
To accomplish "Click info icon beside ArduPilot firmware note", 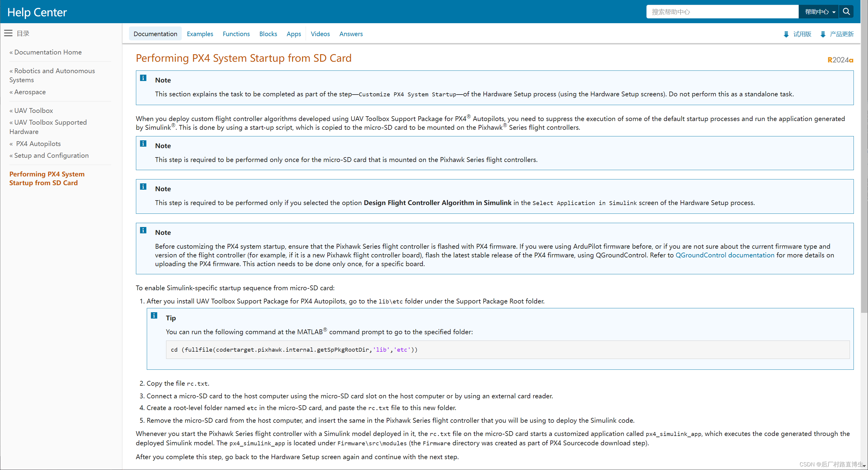I will pyautogui.click(x=143, y=230).
